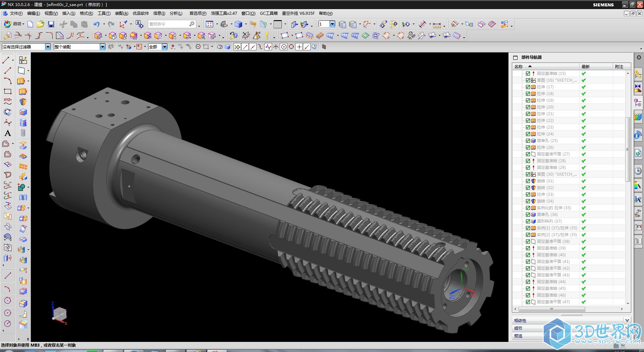Uncheck 固定基准轴 (15) checkbox

(528, 74)
